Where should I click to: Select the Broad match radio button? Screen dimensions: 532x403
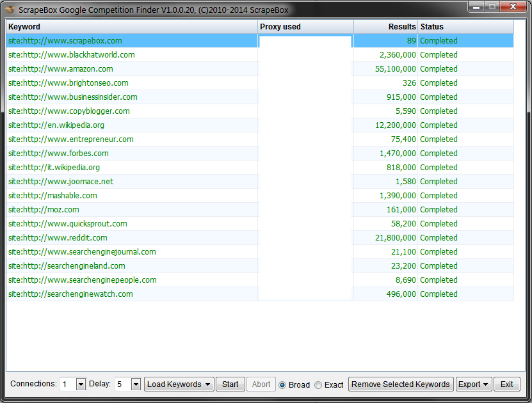coord(282,385)
